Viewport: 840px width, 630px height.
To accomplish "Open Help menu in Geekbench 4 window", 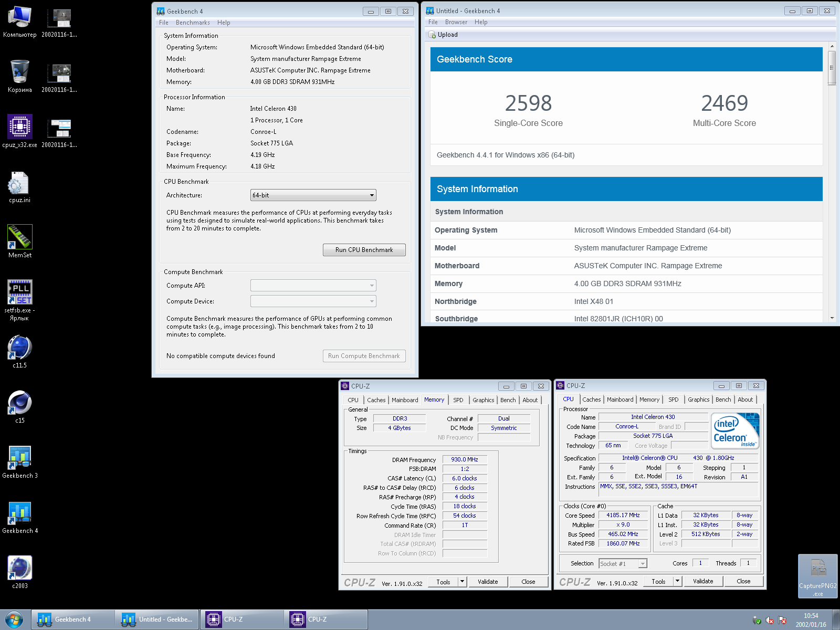I will pos(224,23).
